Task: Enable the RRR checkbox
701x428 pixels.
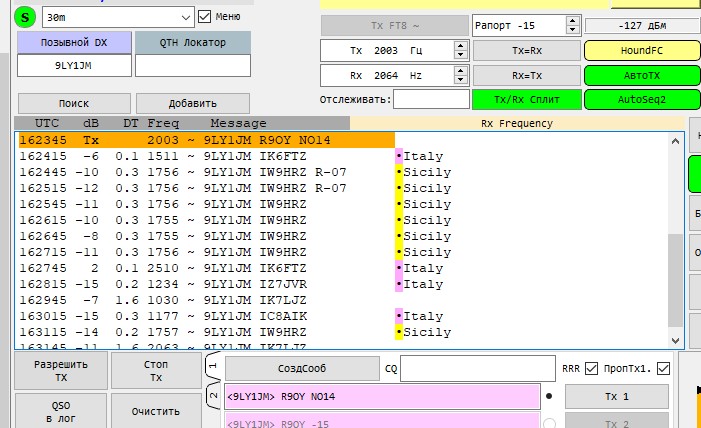Action: 591,368
